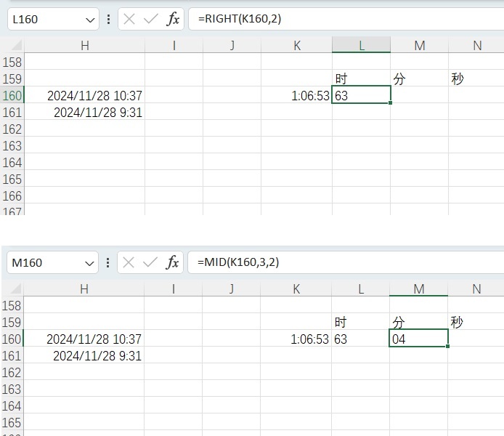Image resolution: width=504 pixels, height=436 pixels.
Task: Click the Cancel X icon beside L160 formula
Action: (x=129, y=20)
